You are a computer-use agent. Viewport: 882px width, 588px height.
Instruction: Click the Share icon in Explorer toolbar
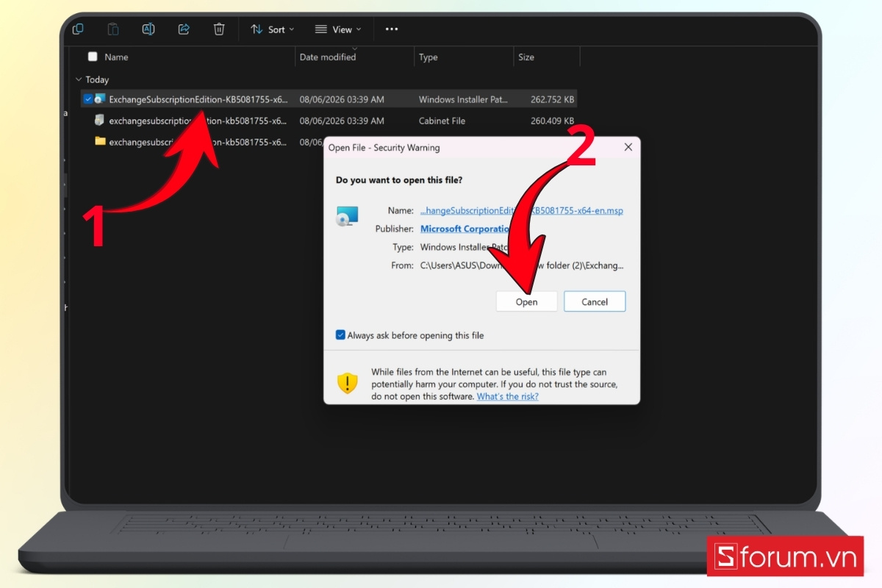184,29
